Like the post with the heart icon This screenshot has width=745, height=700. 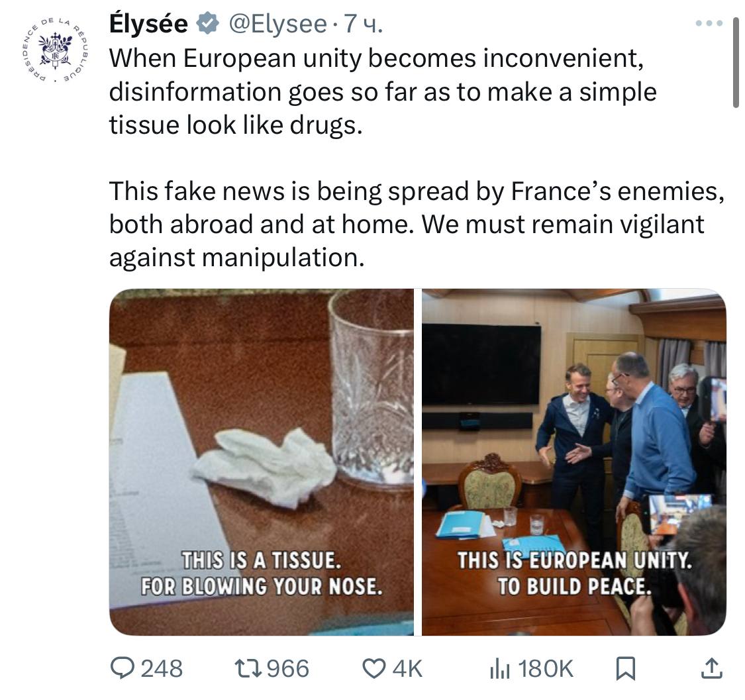tap(374, 668)
